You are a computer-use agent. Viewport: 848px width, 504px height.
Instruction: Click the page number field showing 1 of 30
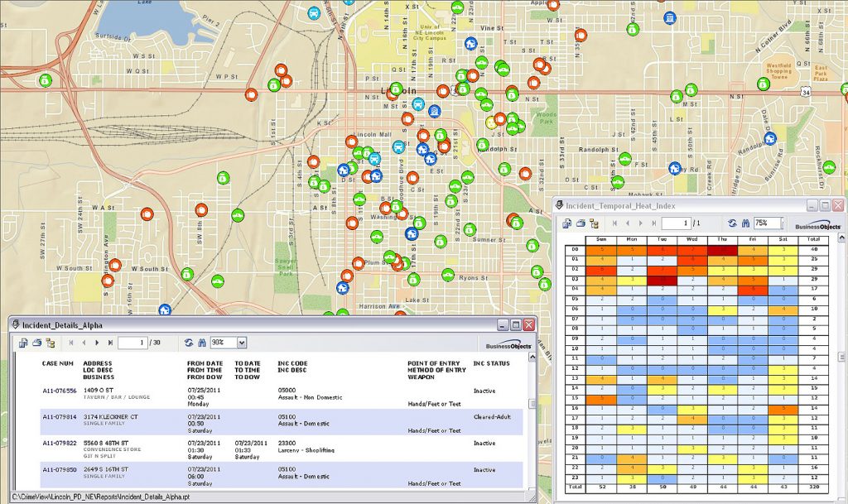tap(132, 342)
